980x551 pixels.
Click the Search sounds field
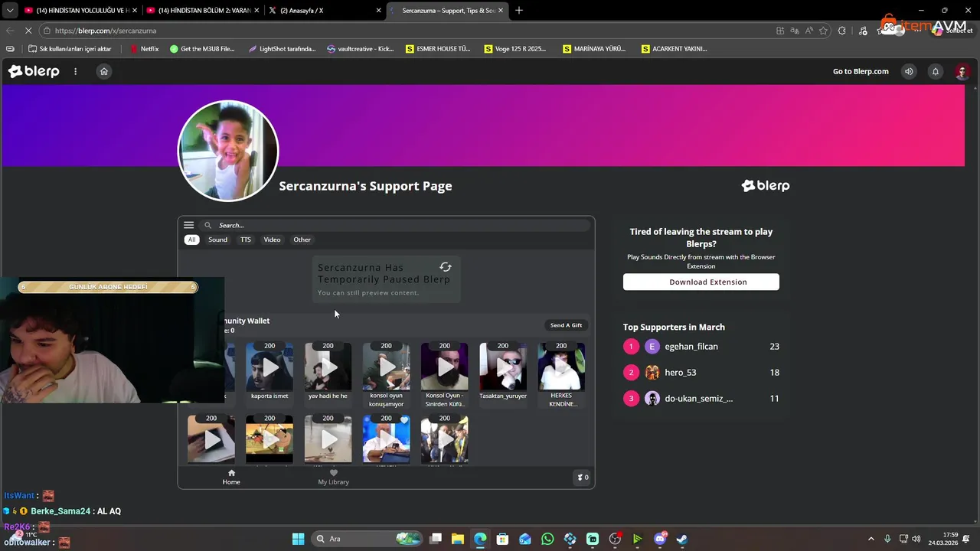(396, 225)
